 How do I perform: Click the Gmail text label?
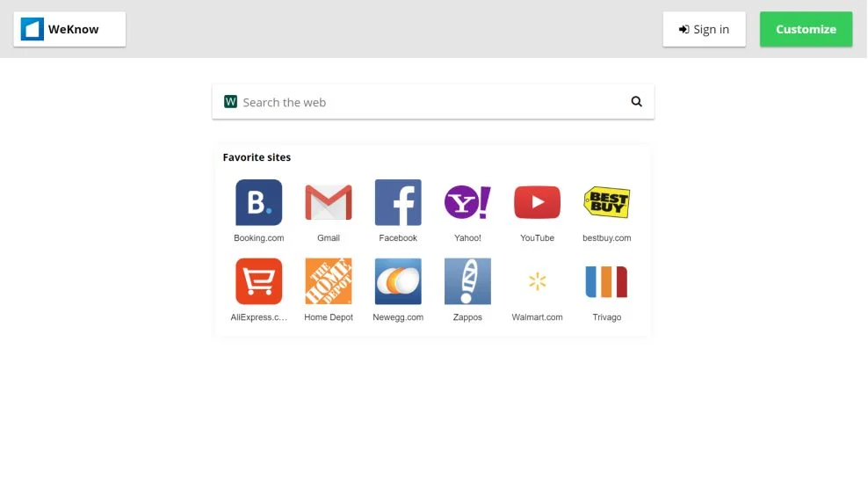point(329,237)
